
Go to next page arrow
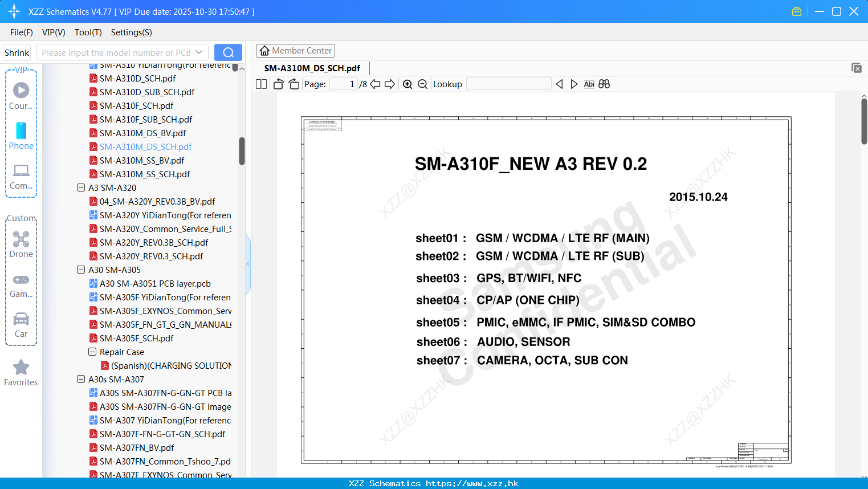(x=390, y=84)
